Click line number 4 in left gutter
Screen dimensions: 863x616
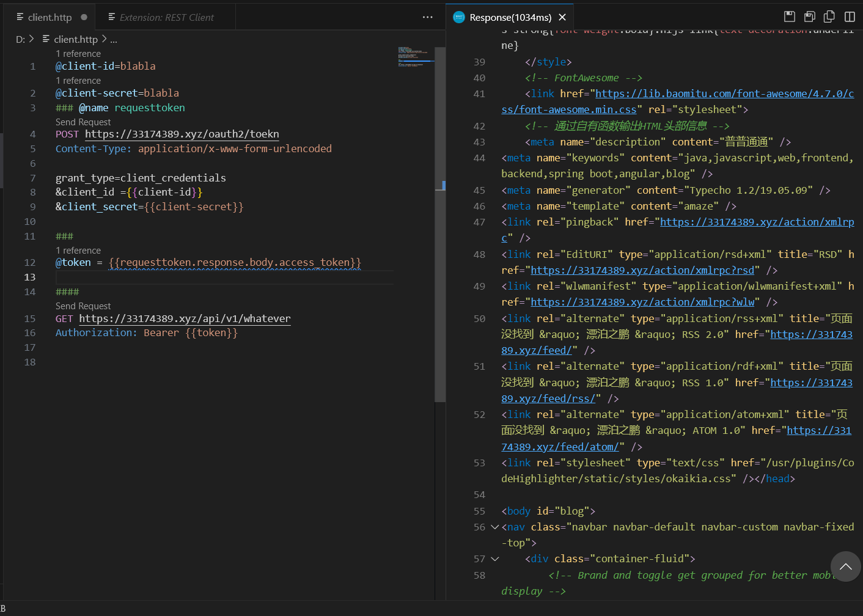click(32, 134)
